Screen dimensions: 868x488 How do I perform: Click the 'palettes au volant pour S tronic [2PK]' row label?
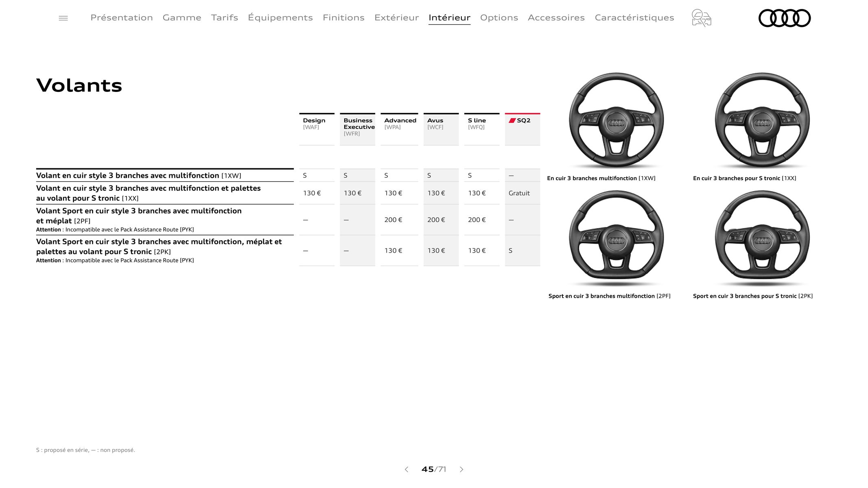159,246
